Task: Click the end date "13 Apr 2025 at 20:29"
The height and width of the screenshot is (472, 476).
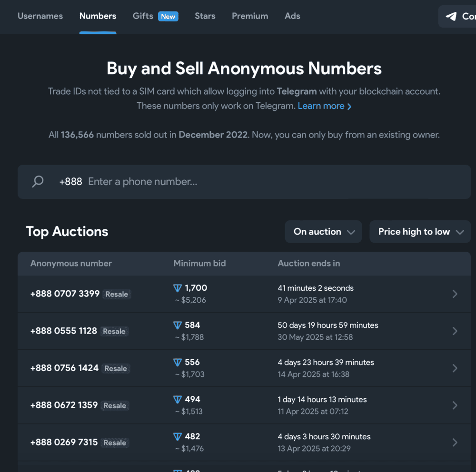Action: [x=314, y=449]
